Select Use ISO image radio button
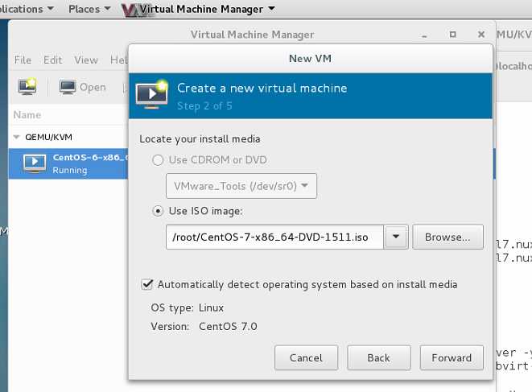 [x=158, y=211]
